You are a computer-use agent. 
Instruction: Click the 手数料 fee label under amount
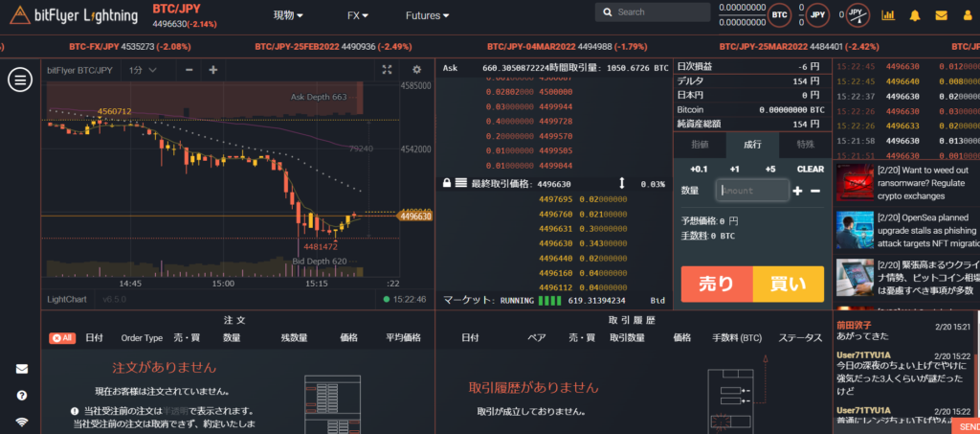click(x=694, y=237)
